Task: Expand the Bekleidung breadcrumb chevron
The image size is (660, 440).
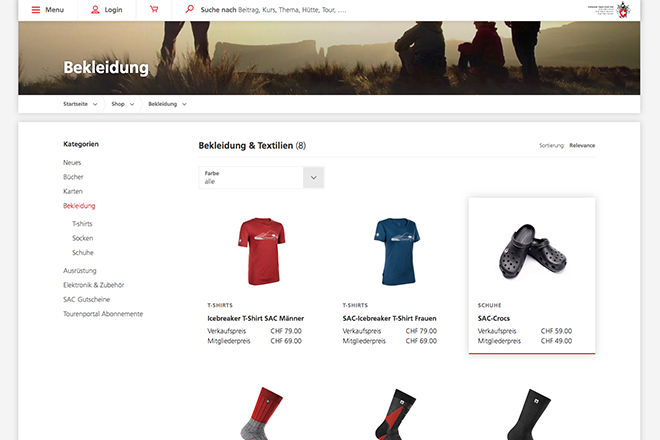Action: [x=184, y=104]
